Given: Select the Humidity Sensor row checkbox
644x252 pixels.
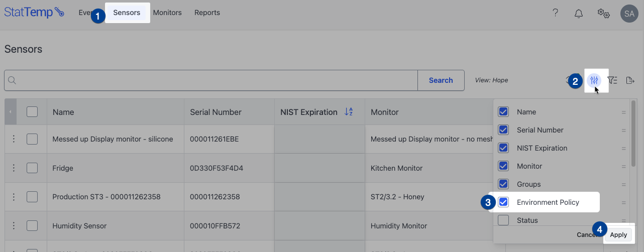Looking at the screenshot, I should (32, 226).
